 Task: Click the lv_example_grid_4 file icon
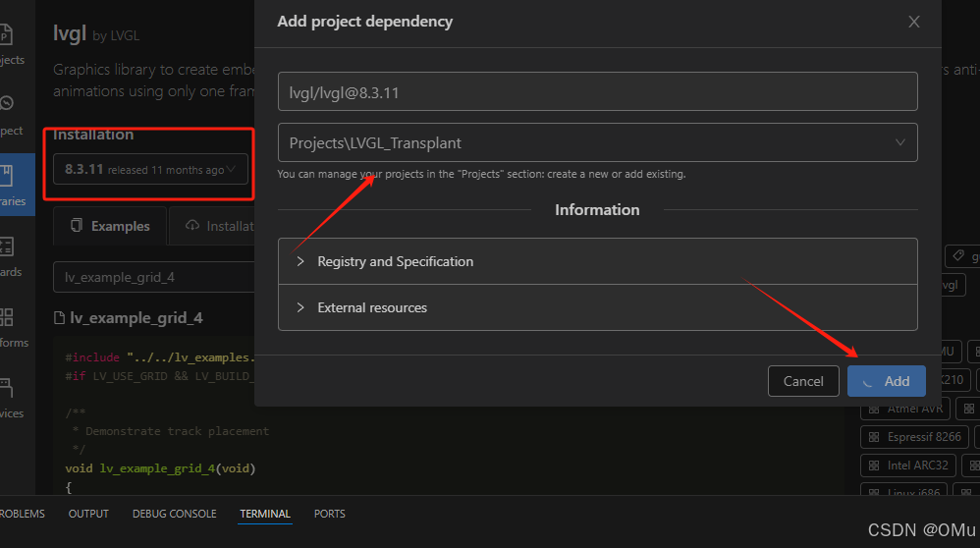pos(59,318)
